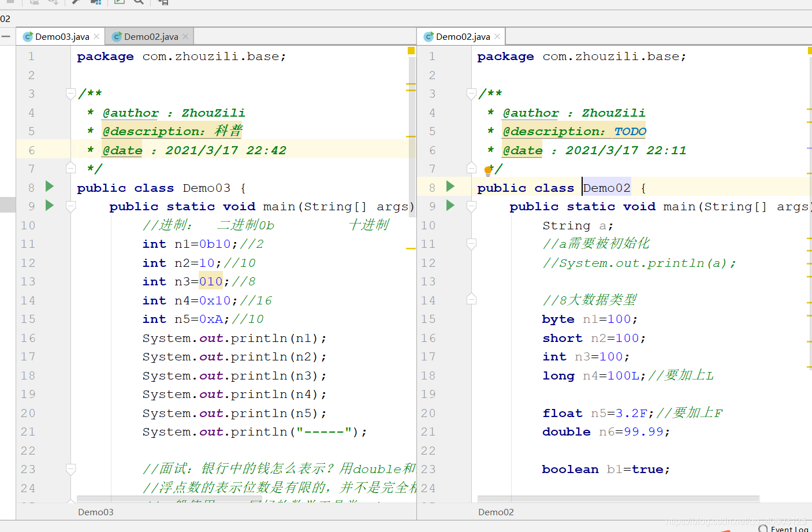This screenshot has height=532, width=812.
Task: Fold comment block at line 11 in Demo02
Action: pyautogui.click(x=471, y=244)
